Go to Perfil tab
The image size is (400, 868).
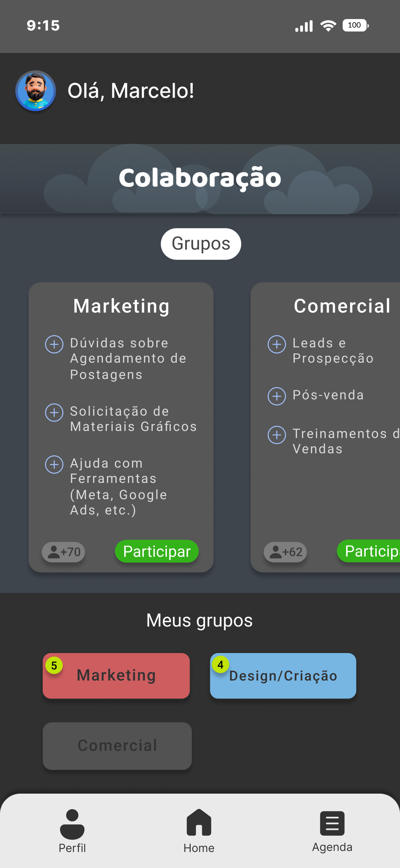(x=72, y=831)
